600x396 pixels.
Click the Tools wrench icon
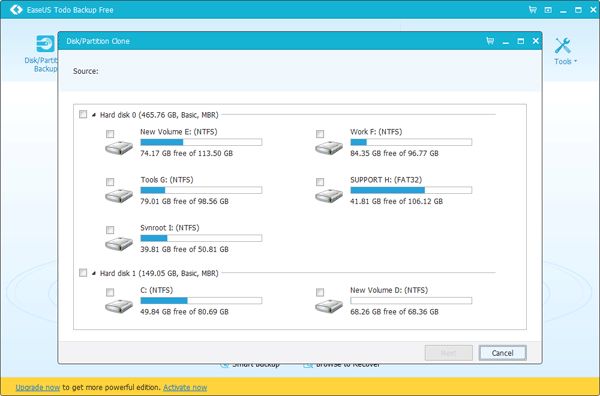pyautogui.click(x=563, y=46)
